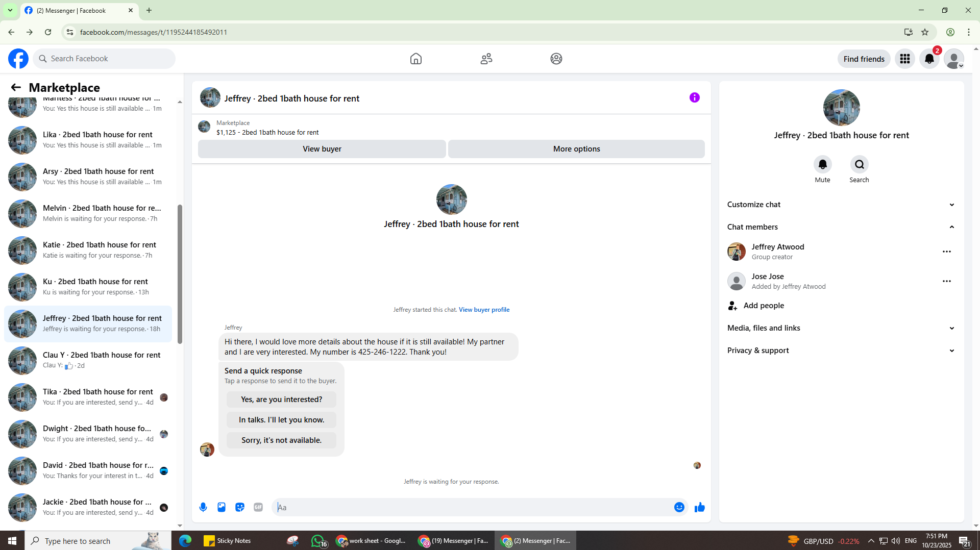Click the message text input field

(473, 507)
